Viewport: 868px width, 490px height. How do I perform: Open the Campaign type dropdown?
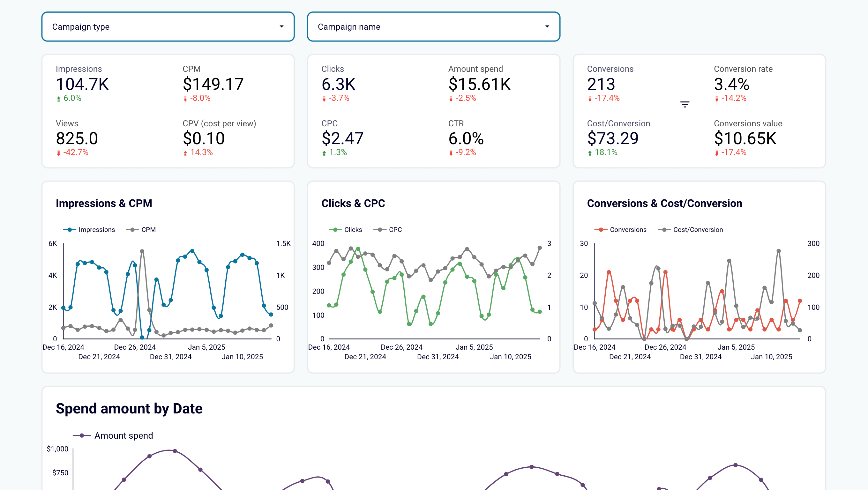coord(168,26)
